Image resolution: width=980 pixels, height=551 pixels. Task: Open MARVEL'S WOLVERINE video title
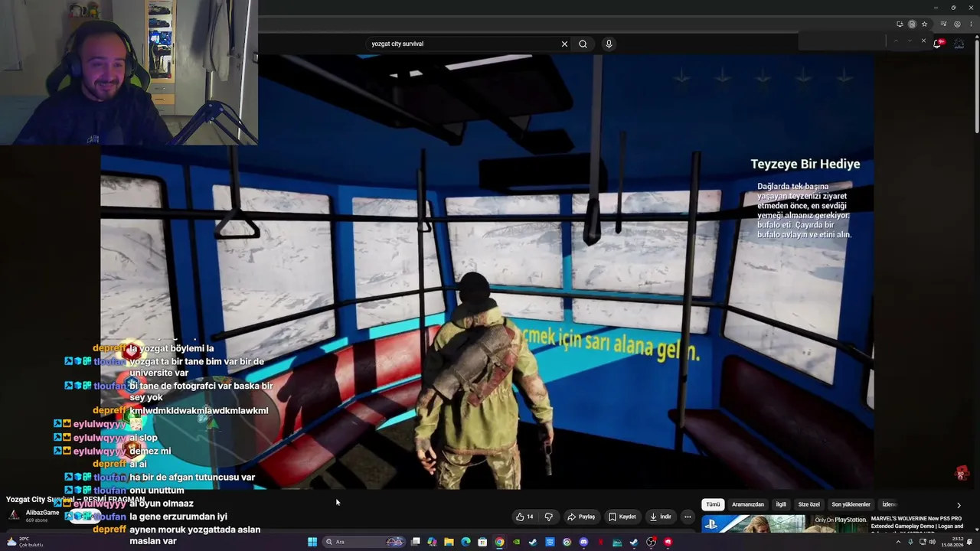point(916,522)
